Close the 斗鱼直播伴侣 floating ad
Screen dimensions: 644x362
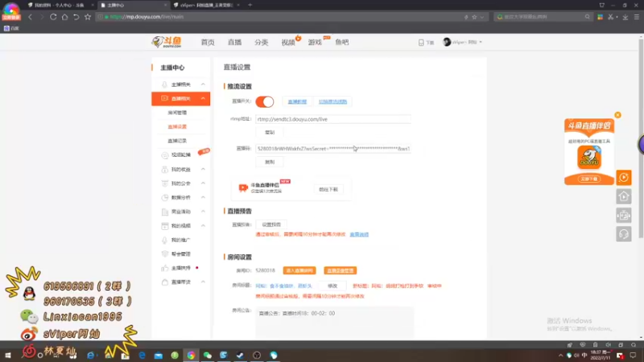[x=617, y=115]
